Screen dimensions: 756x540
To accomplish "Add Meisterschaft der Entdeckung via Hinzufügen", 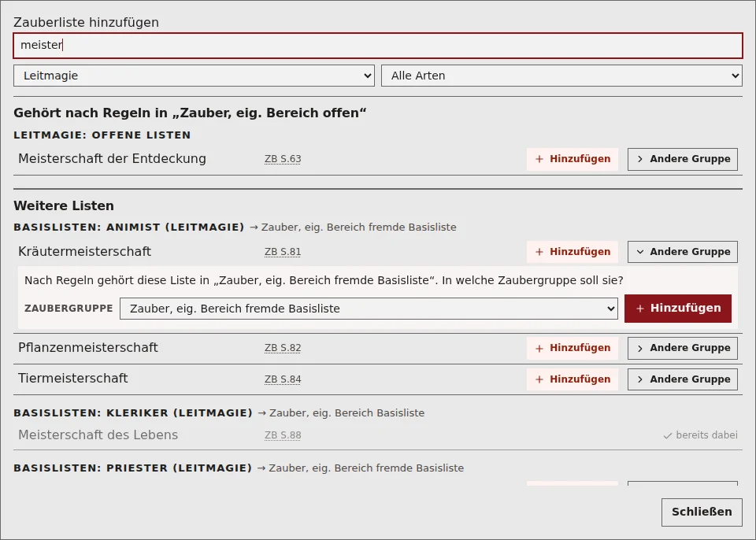I will pos(573,159).
